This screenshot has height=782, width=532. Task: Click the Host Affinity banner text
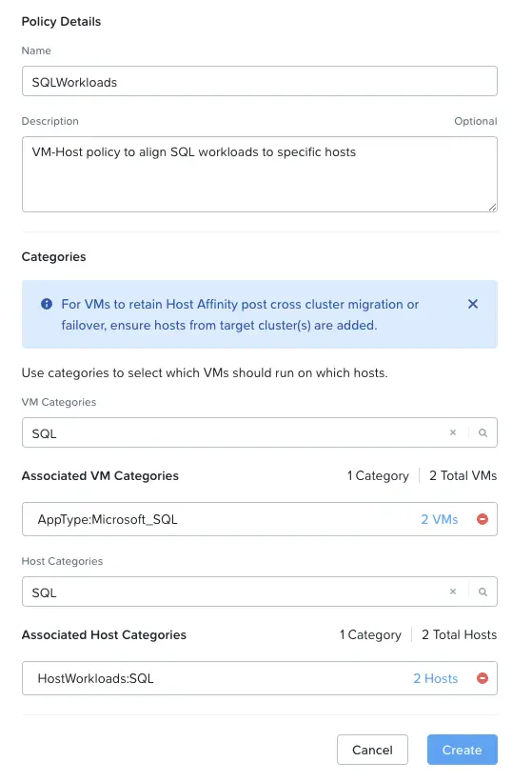(240, 314)
